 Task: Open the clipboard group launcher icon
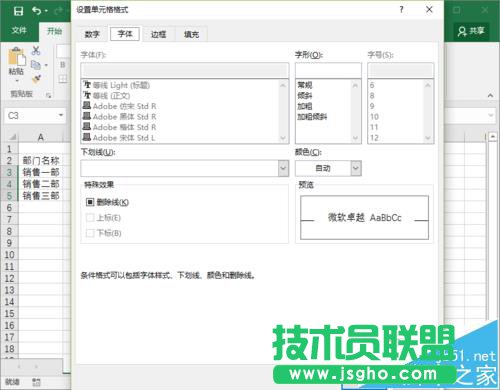click(49, 95)
